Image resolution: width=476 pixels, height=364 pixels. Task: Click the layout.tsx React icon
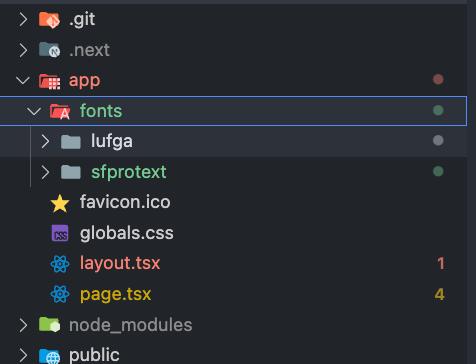tap(60, 264)
